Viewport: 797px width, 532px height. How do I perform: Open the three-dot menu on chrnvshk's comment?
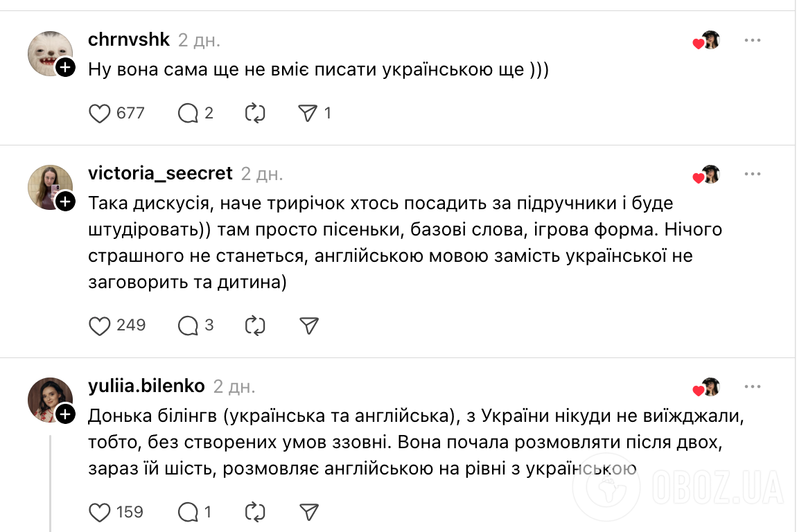coord(753,40)
